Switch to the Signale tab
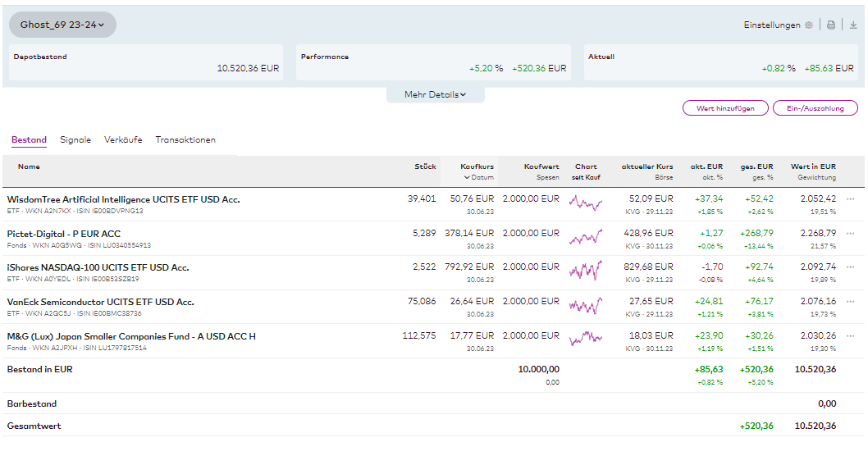 coord(75,140)
